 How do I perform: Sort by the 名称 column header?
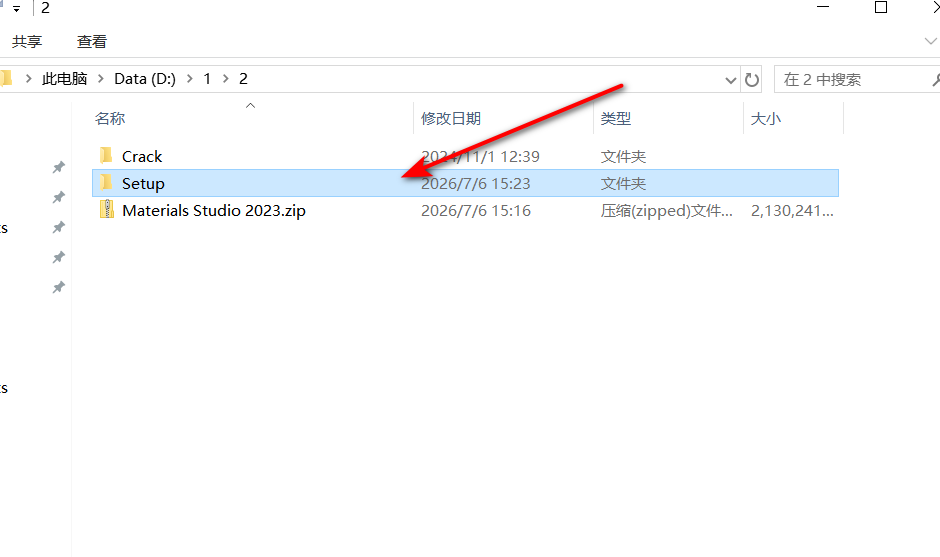pyautogui.click(x=110, y=118)
